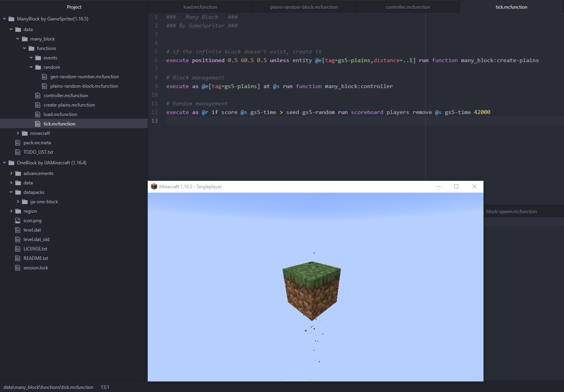The image size is (564, 392).
Task: Open create-plains.mcfunction from the tree
Action: (69, 105)
